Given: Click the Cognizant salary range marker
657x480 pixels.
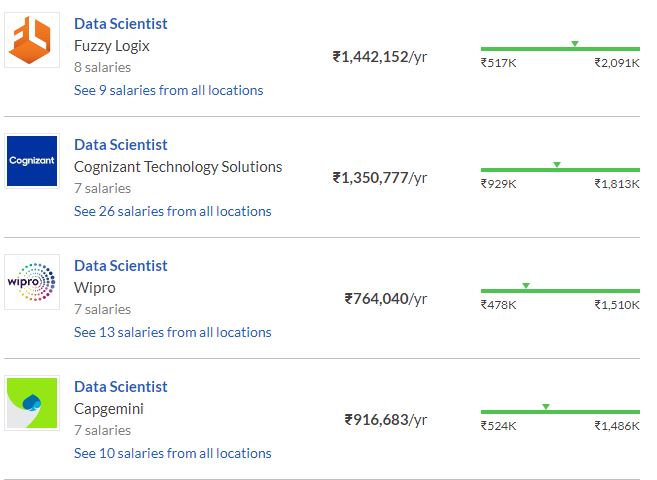Looking at the screenshot, I should [x=557, y=165].
